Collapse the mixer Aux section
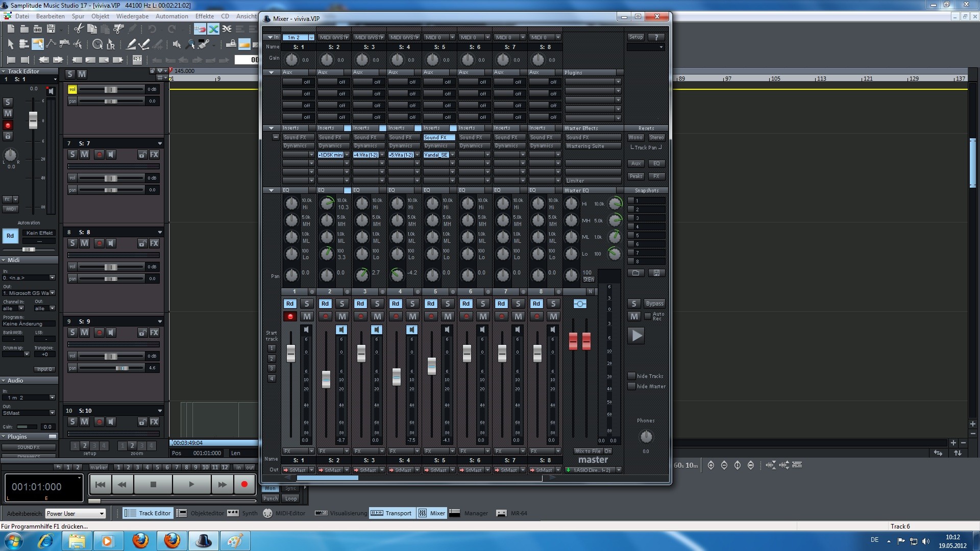 (271, 72)
